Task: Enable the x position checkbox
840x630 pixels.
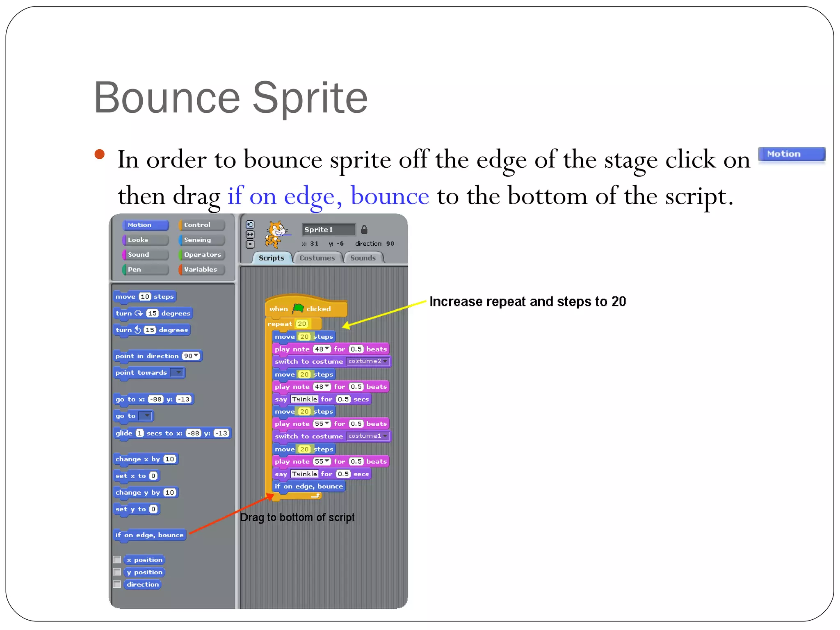Action: (117, 560)
